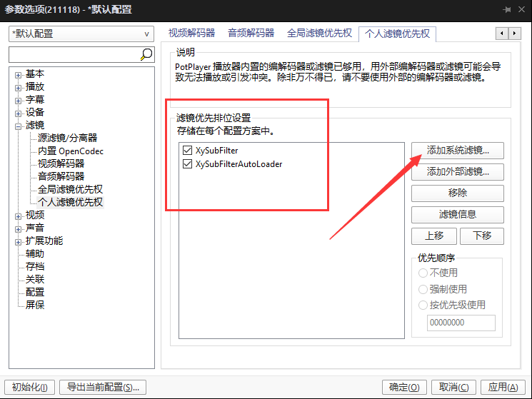532x399 pixels.
Task: Select the 扩展功能 tree label
Action: click(x=44, y=241)
